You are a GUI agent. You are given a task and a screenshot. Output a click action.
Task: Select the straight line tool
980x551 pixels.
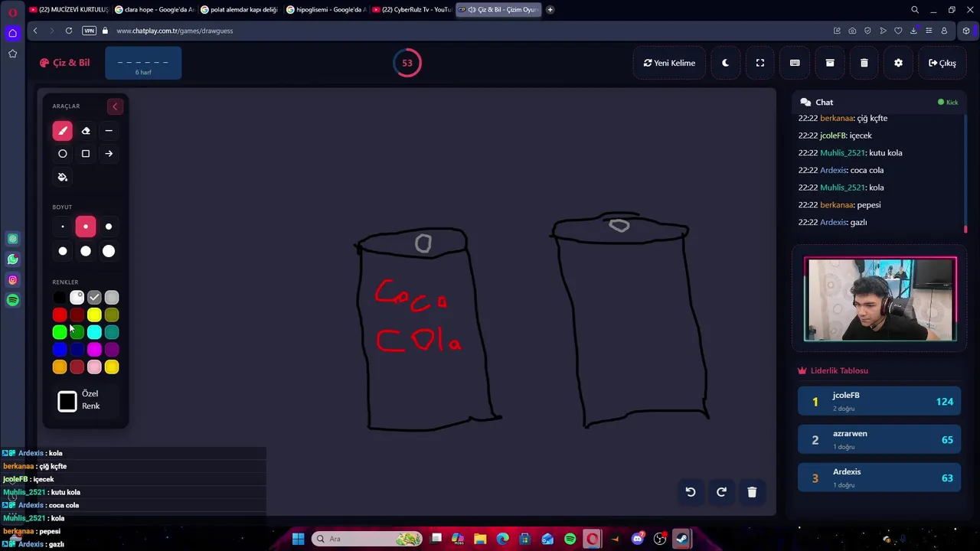click(x=109, y=131)
